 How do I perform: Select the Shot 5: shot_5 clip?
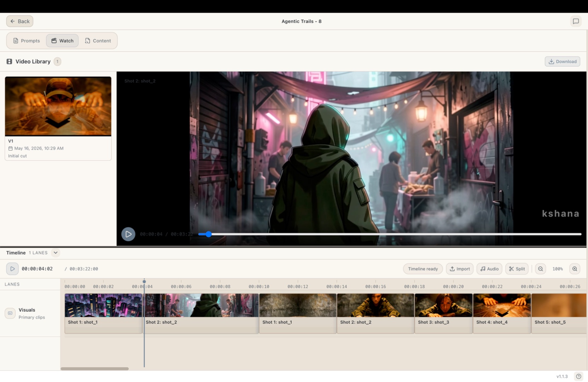(x=559, y=313)
